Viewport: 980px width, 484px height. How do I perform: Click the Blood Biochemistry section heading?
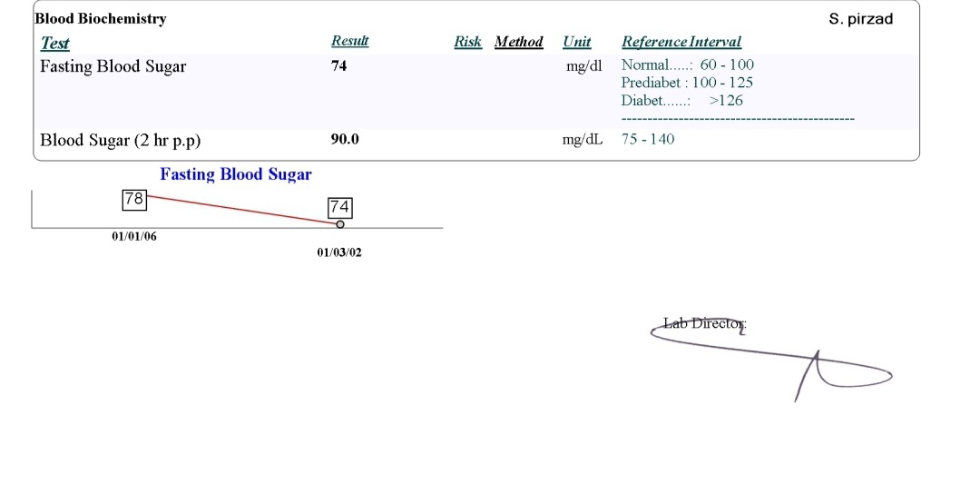point(101,19)
